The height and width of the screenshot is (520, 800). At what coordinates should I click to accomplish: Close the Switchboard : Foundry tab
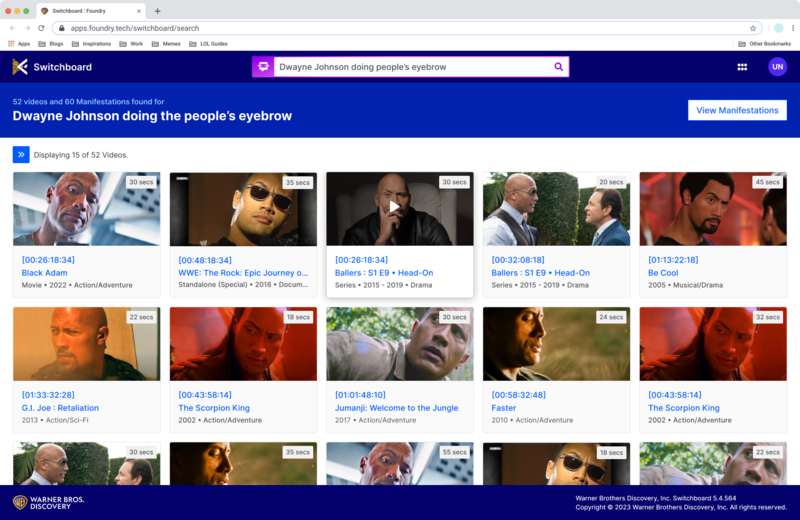(x=139, y=11)
